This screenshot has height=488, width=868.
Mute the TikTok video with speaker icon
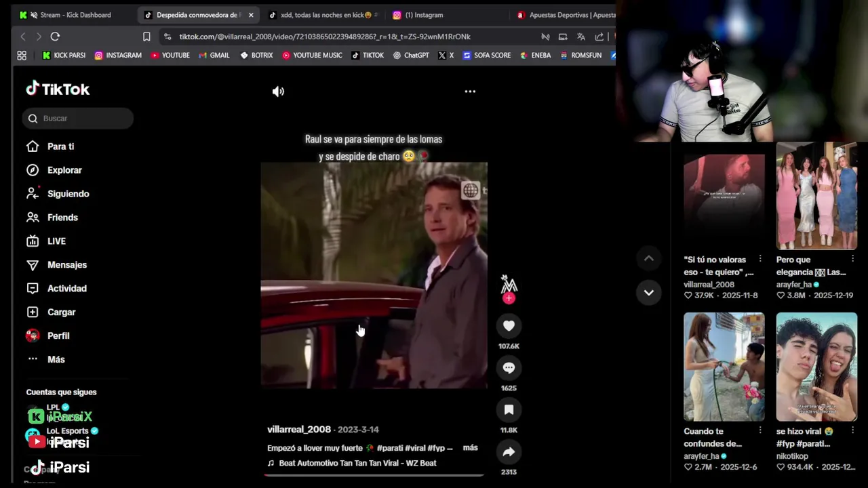278,91
